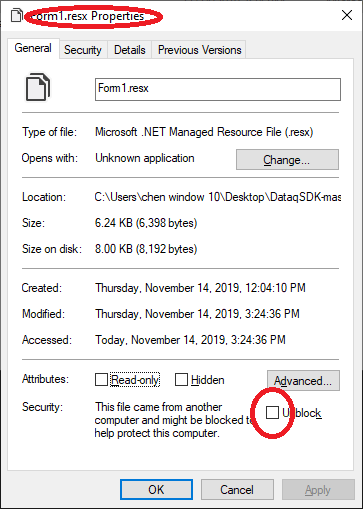364x509 pixels.
Task: Click the Type of file description text
Action: coord(204,132)
